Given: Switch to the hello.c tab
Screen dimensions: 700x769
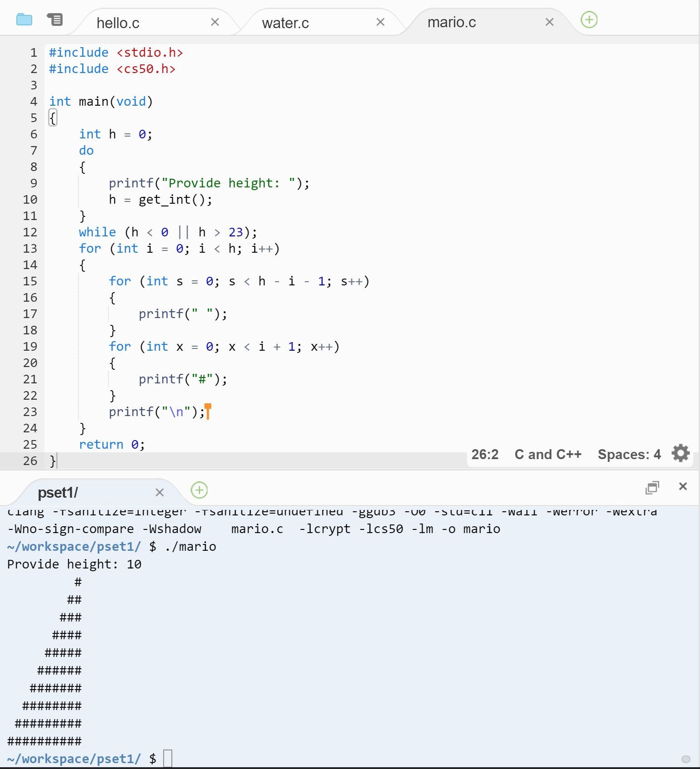Looking at the screenshot, I should click(118, 23).
